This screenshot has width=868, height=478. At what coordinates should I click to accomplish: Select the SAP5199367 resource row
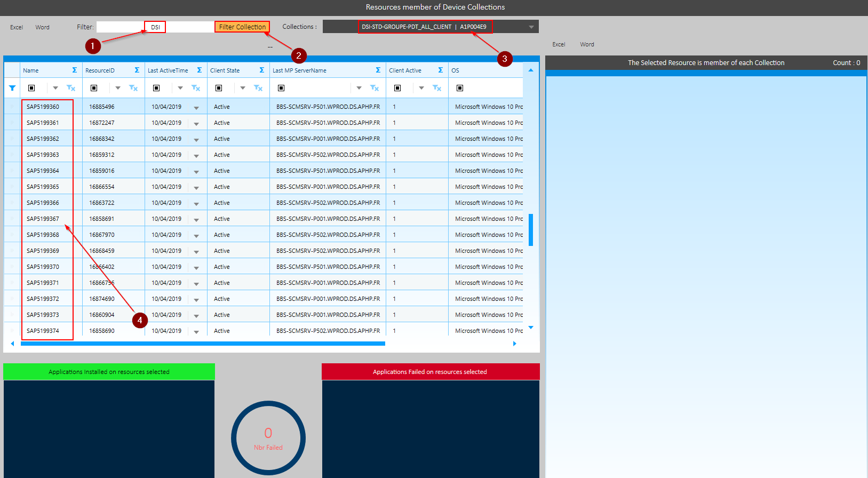coord(264,219)
